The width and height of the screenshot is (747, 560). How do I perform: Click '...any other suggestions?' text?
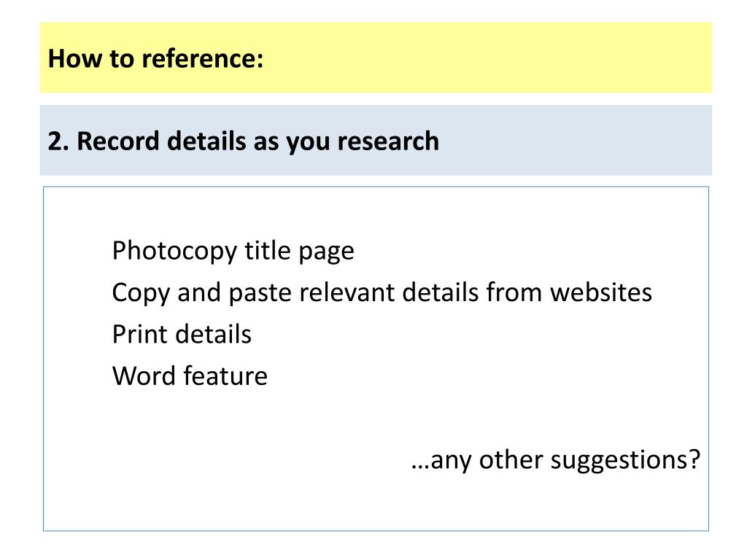[x=555, y=461]
